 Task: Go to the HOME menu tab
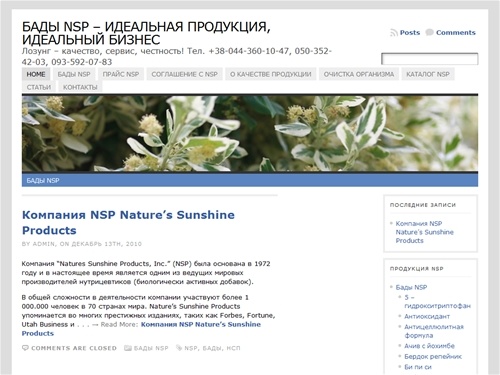[x=36, y=74]
